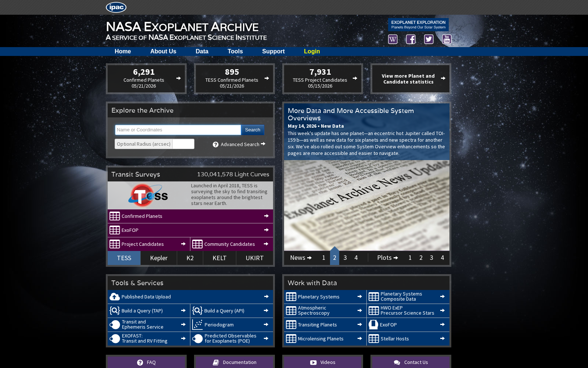This screenshot has width=588, height=368.
Task: Open the Videos button
Action: tap(323, 362)
